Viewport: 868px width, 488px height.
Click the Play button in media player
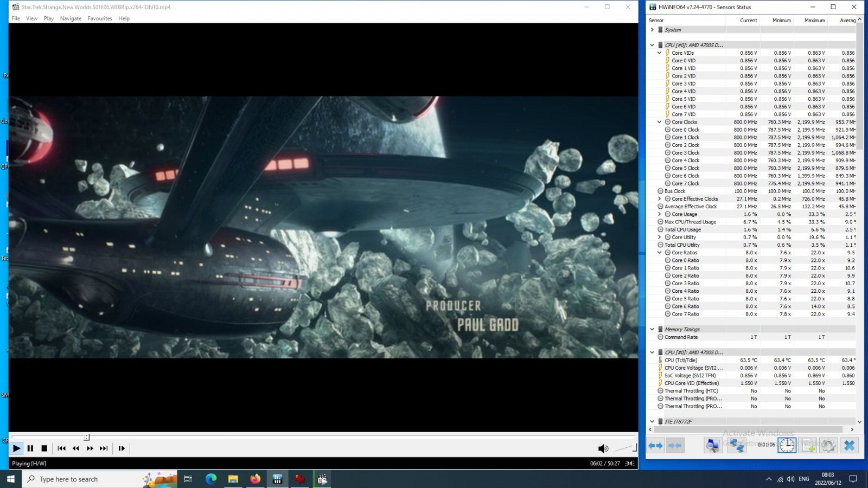(x=17, y=448)
